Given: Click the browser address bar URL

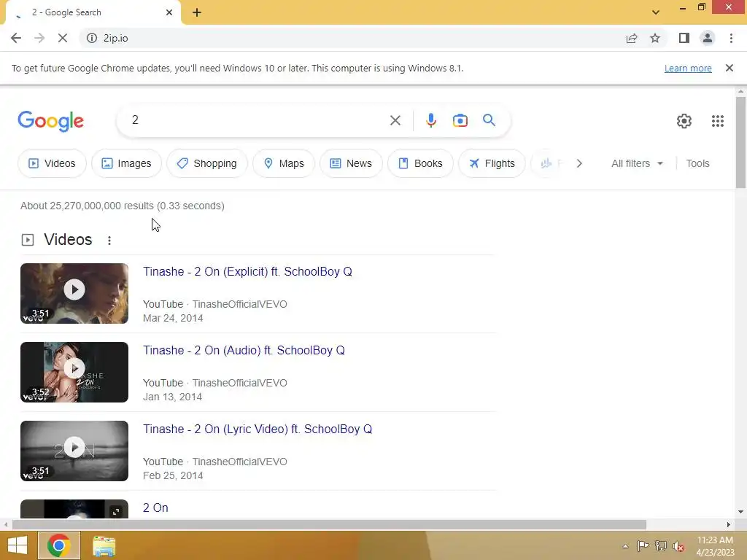Looking at the screenshot, I should 116,38.
